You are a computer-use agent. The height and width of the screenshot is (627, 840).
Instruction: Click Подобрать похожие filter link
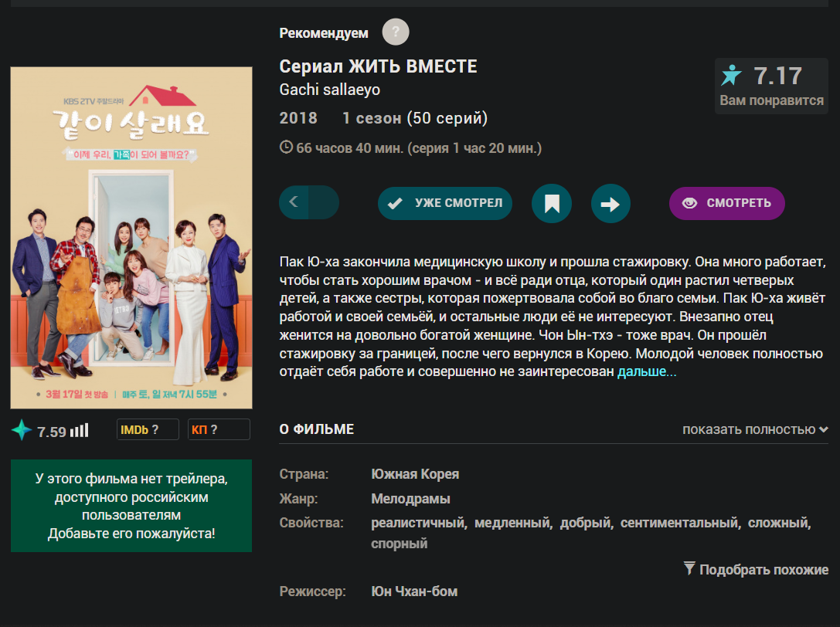(x=756, y=569)
